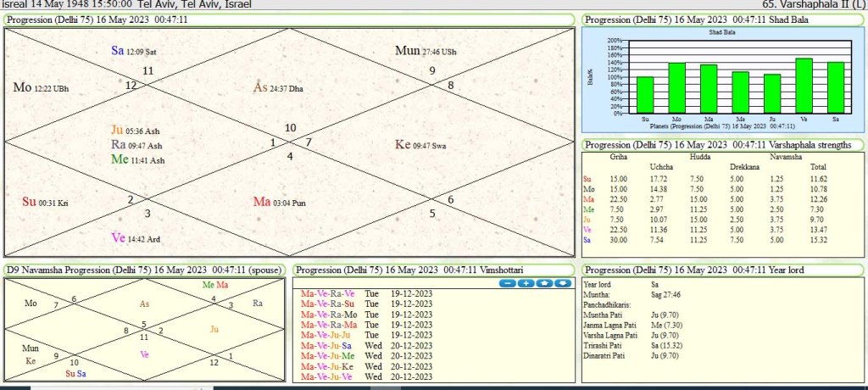Select the Ma-Ve-Ra-Ve dasha row
Image resolution: width=868 pixels, height=390 pixels.
tap(328, 293)
